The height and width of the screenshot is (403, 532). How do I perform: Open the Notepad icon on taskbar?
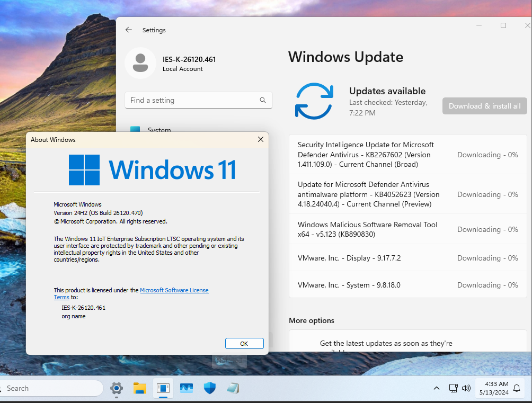233,388
